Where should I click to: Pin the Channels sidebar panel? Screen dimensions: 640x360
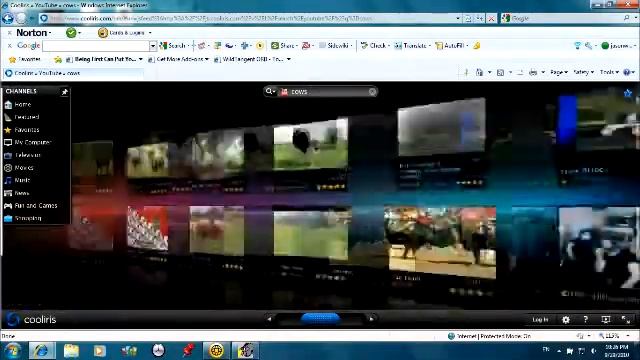[x=64, y=92]
